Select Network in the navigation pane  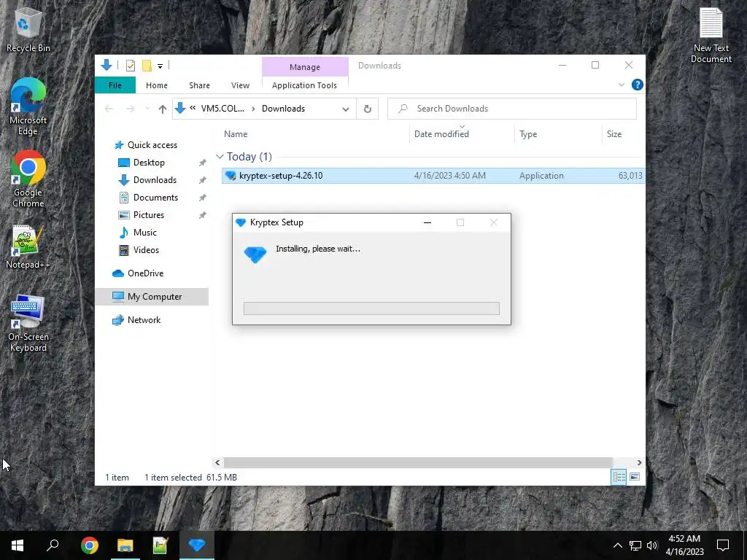(x=144, y=320)
